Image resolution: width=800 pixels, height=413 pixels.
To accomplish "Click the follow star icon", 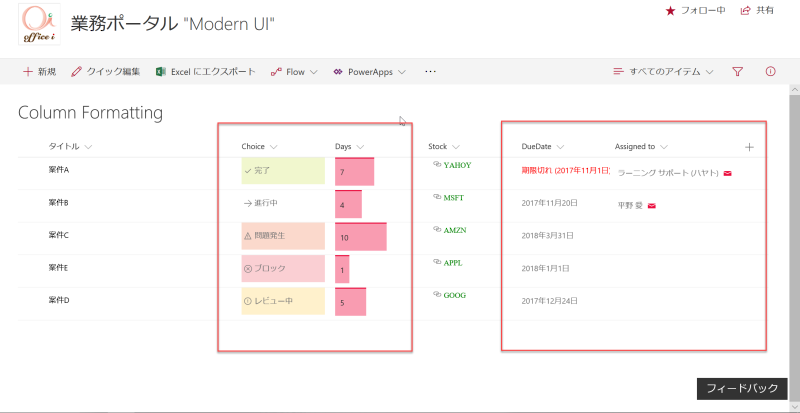I will pos(670,11).
